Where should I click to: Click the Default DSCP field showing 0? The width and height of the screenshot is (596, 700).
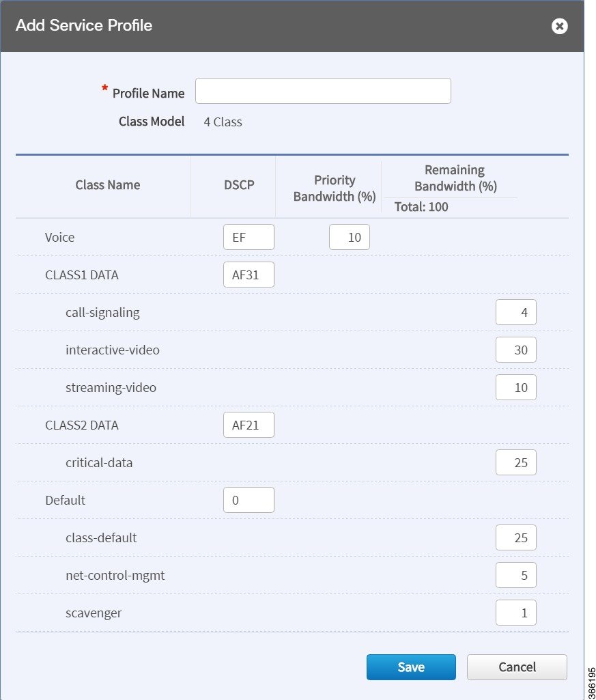pyautogui.click(x=249, y=499)
